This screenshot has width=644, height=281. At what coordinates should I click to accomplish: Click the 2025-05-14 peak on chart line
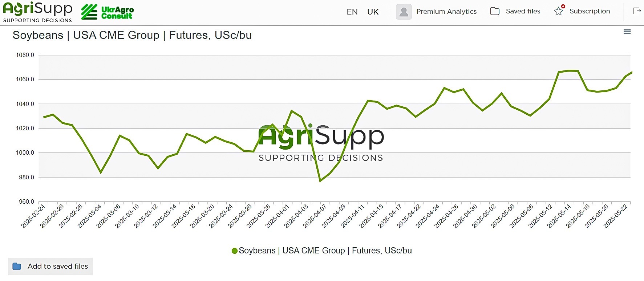(x=568, y=70)
